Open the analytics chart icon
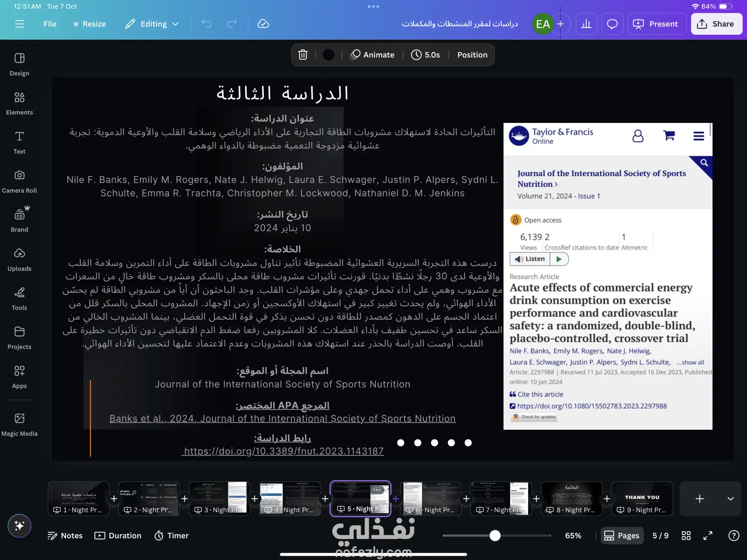The height and width of the screenshot is (560, 747). pos(586,24)
